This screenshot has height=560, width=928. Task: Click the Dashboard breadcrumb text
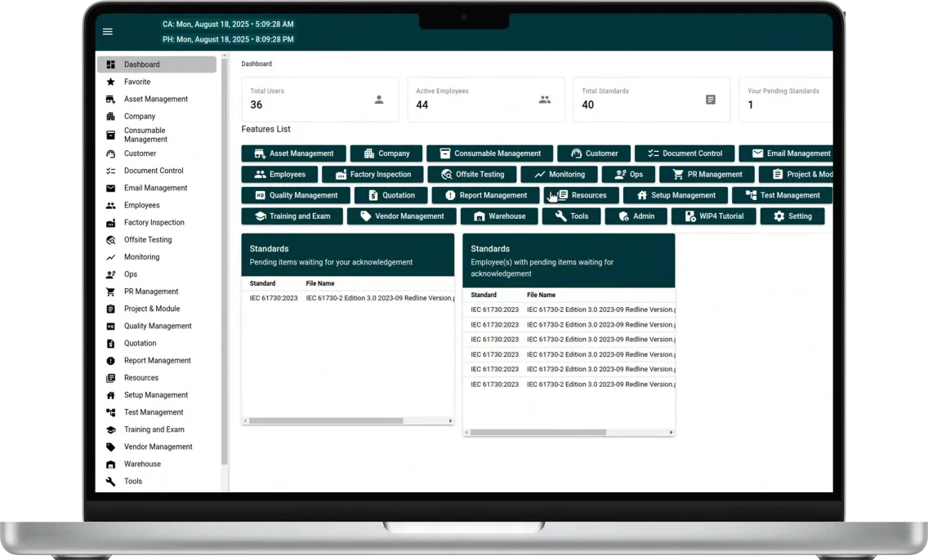pos(257,64)
